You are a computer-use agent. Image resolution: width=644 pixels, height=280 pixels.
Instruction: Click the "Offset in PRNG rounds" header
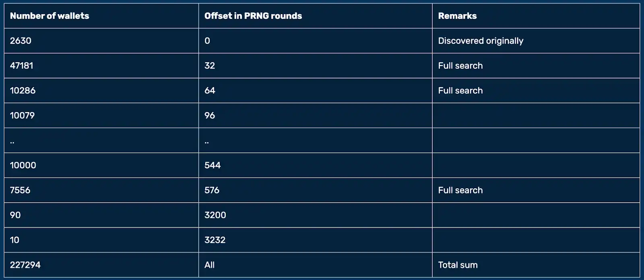pos(253,16)
